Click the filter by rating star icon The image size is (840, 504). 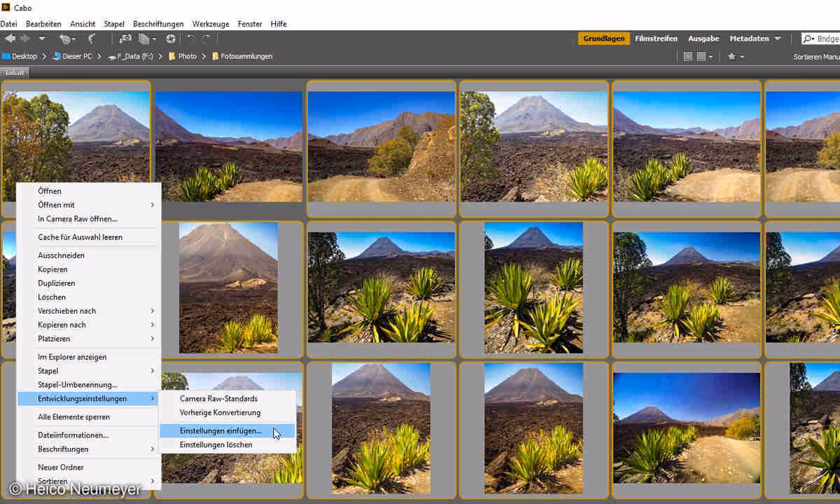click(x=731, y=56)
